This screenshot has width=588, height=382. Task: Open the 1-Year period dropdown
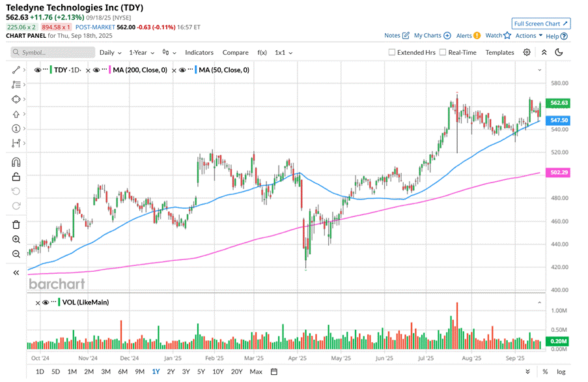142,53
